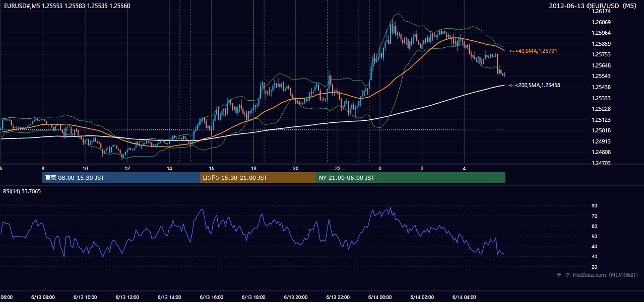
Task: Click the RSI(14) 33.7065 indicator label
Action: pos(22,191)
